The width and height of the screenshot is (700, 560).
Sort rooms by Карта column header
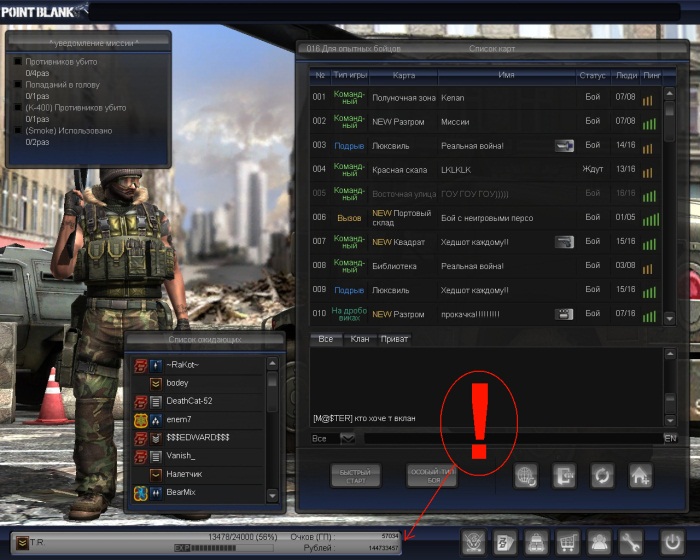(404, 75)
